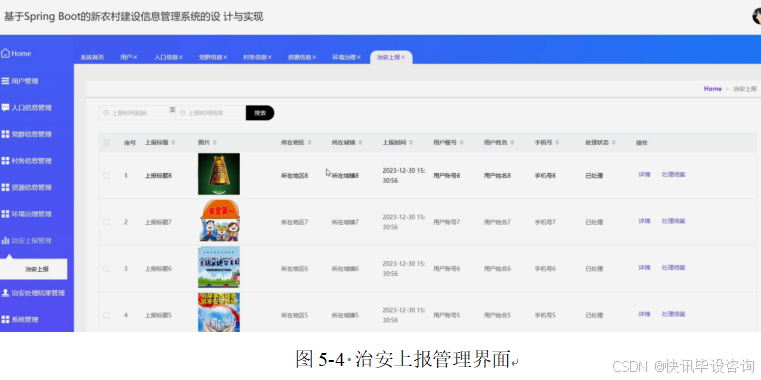The width and height of the screenshot is (761, 380).
Task: Switch to the 用户 tab
Action: pyautogui.click(x=126, y=57)
